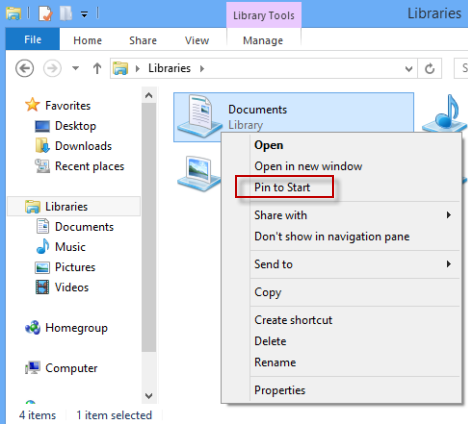Switch to the View ribbon tab
The height and width of the screenshot is (424, 468).
tap(197, 40)
